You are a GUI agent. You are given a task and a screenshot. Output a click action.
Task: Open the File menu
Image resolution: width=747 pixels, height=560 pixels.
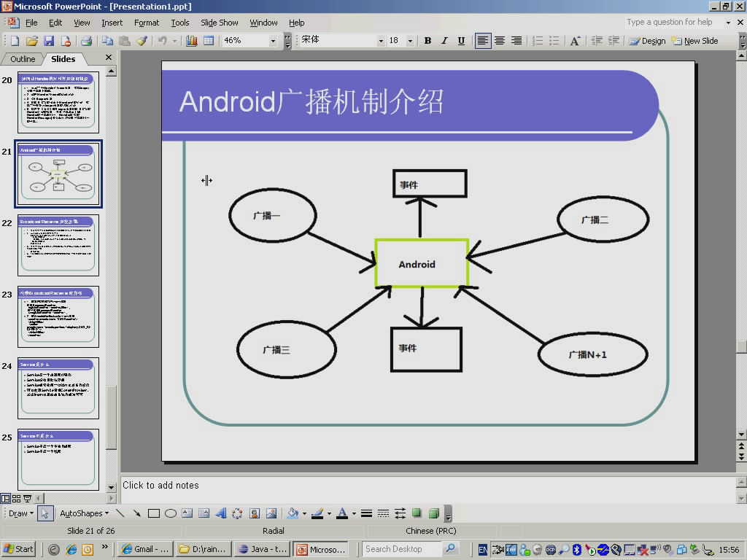click(31, 23)
